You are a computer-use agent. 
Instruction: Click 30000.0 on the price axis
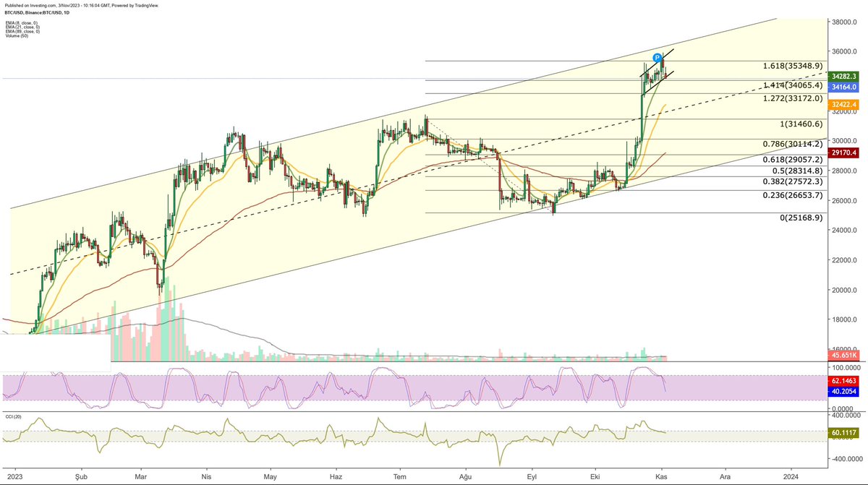pyautogui.click(x=846, y=141)
